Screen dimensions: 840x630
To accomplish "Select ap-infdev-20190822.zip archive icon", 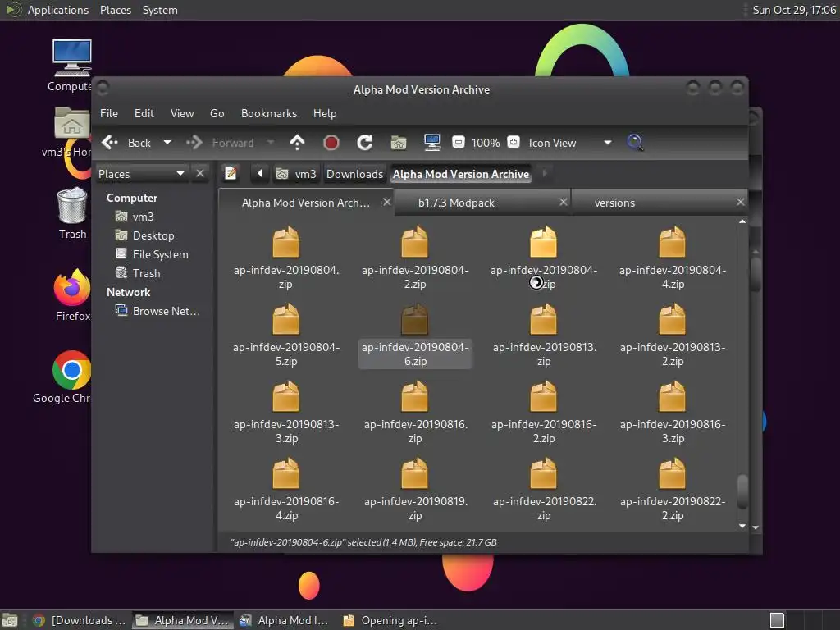I will tap(543, 473).
